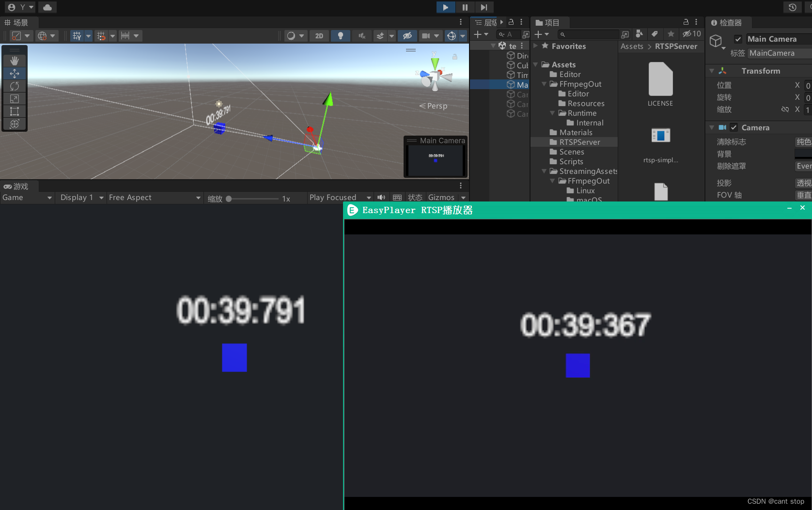Toggle 2D mode in Scene view
This screenshot has height=510, width=812.
319,35
